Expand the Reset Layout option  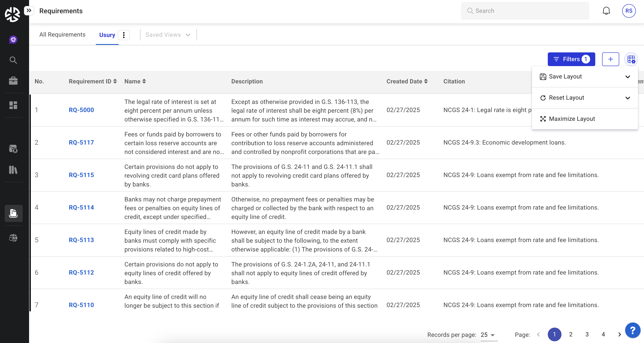pyautogui.click(x=628, y=98)
